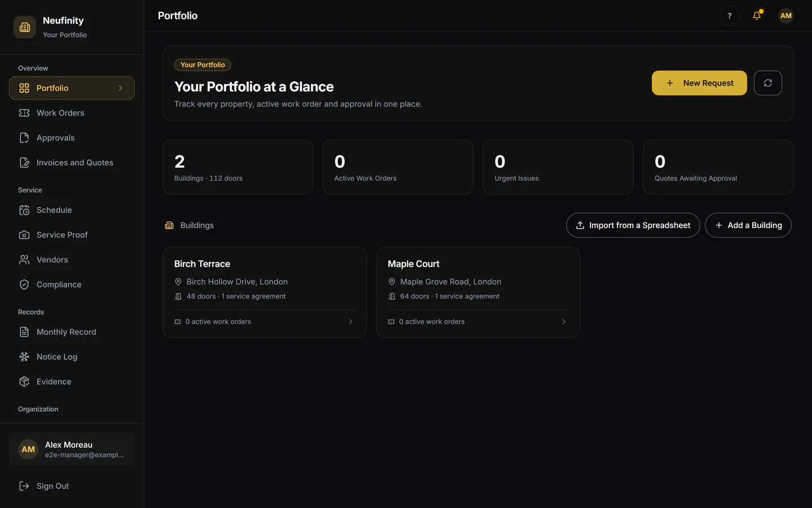Click the Schedule calendar icon
Image resolution: width=812 pixels, height=508 pixels.
24,210
